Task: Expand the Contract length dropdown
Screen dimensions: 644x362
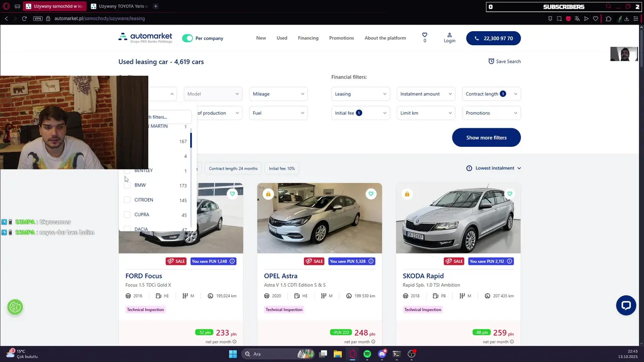Action: coord(491,94)
